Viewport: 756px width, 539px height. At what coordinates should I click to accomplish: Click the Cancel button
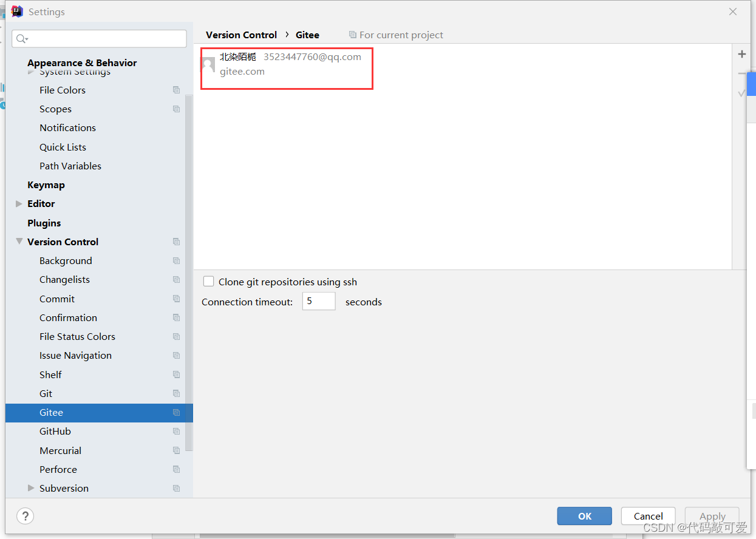pos(649,516)
